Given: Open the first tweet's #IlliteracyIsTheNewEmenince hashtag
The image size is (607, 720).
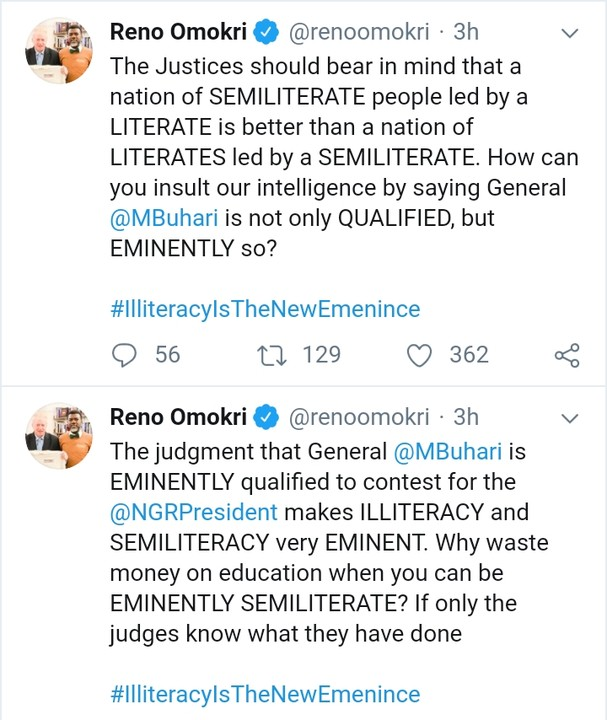Looking at the screenshot, I should (264, 307).
